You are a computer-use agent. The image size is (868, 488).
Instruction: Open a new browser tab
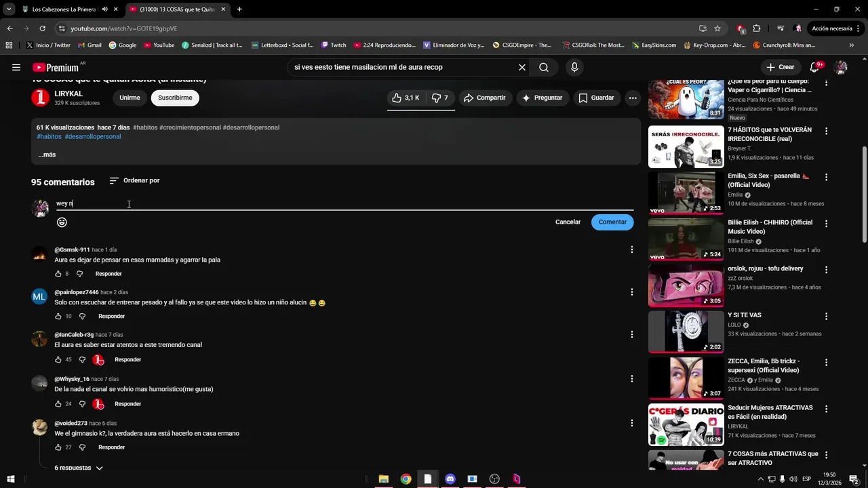[239, 9]
